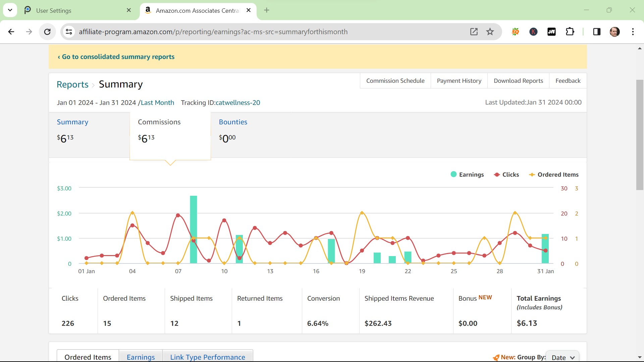644x362 pixels.
Task: Open the orange 50 extension icon
Action: pos(516,32)
